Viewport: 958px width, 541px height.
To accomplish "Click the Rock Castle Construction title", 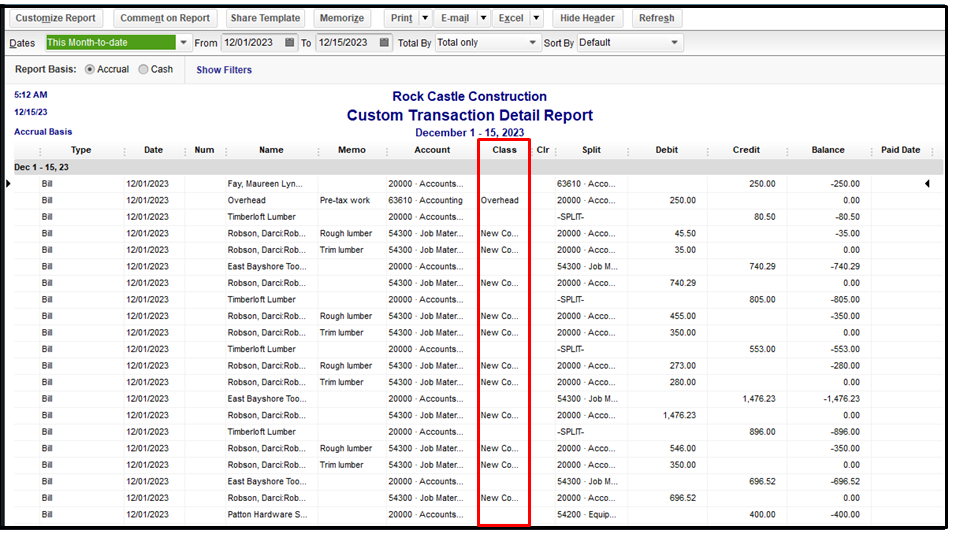I will pos(469,97).
